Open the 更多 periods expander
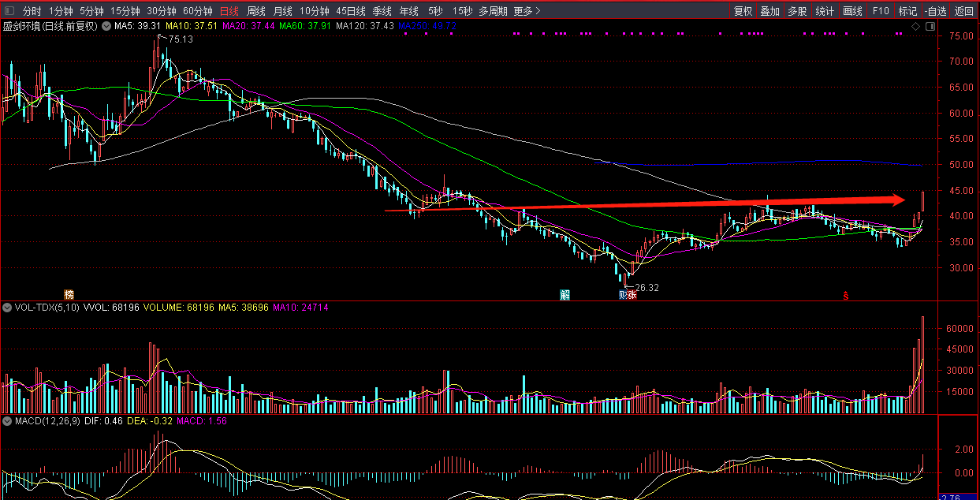This screenshot has height=500, width=980. [527, 11]
